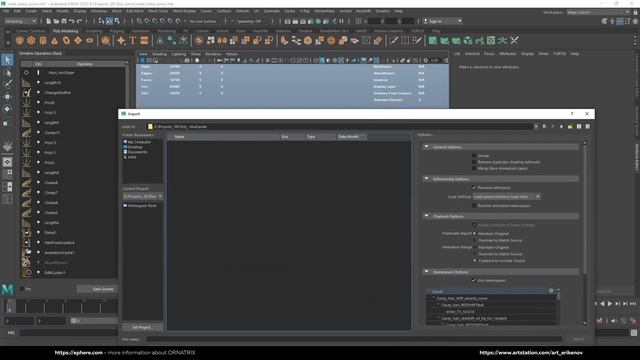Click the range slider handle below the timeline

(x=73, y=321)
